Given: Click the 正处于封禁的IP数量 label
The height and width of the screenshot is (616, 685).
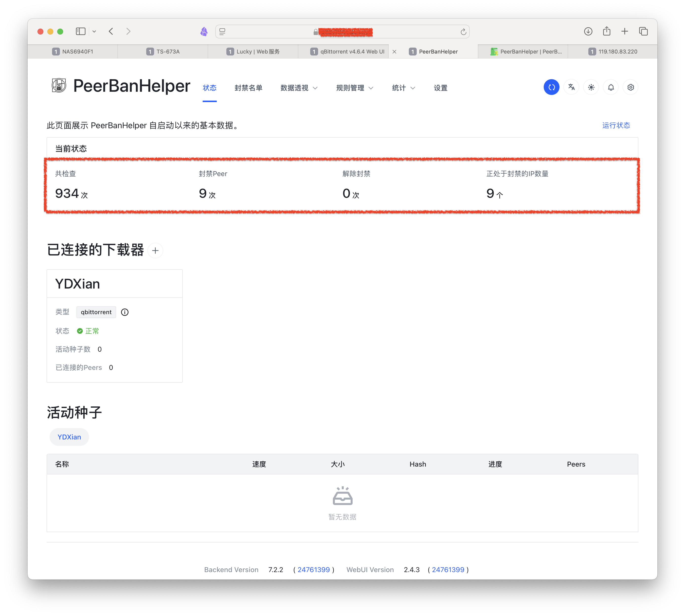Looking at the screenshot, I should point(517,174).
